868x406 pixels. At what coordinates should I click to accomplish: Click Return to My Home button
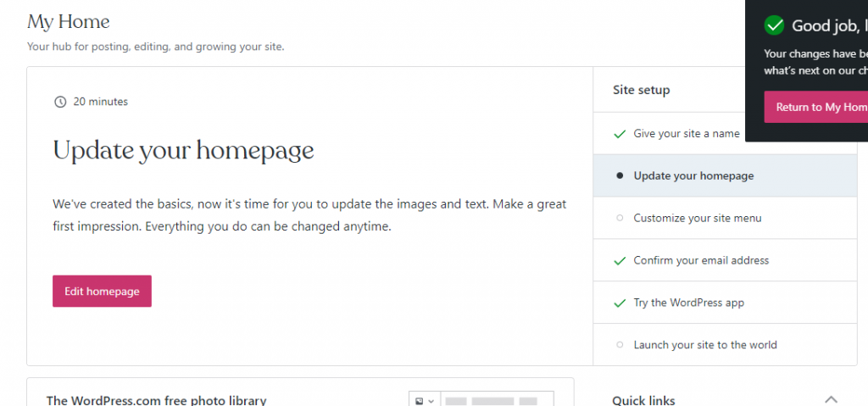tap(816, 107)
